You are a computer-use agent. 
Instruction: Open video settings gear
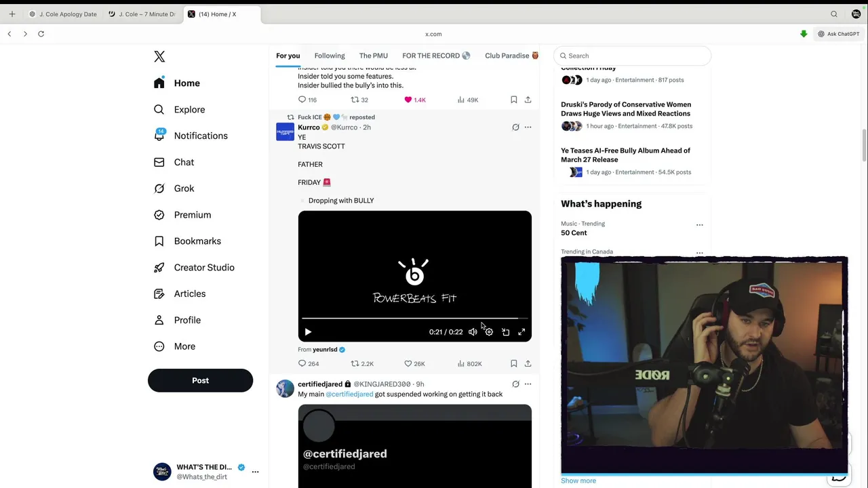pos(489,332)
